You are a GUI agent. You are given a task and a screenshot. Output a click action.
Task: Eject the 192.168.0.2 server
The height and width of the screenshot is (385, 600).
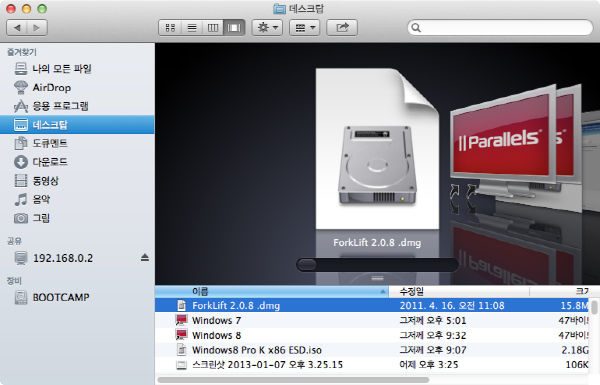(145, 258)
